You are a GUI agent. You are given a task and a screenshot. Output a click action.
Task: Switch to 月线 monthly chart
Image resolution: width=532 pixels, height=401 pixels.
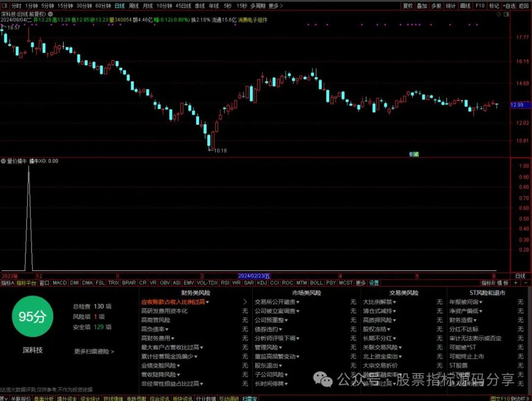tap(148, 6)
